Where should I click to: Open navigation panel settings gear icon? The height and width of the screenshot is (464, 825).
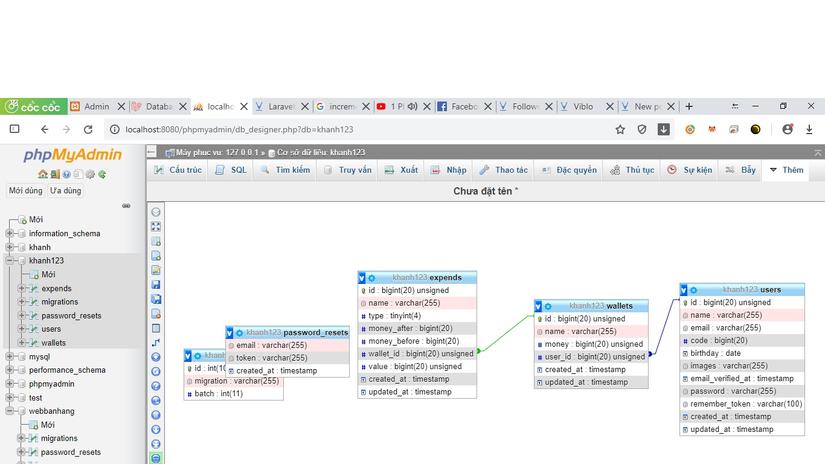[90, 174]
